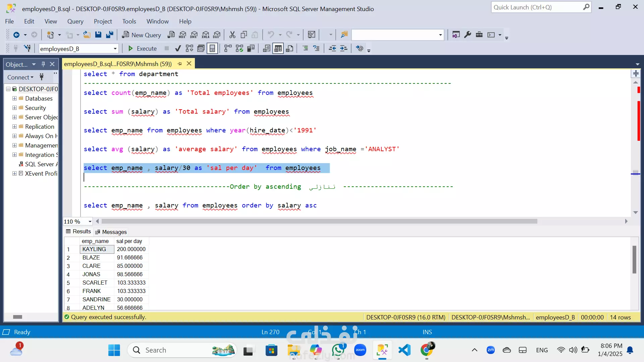Toggle IntelliSense enabled button
644x362 pixels.
pyautogui.click(x=212, y=49)
